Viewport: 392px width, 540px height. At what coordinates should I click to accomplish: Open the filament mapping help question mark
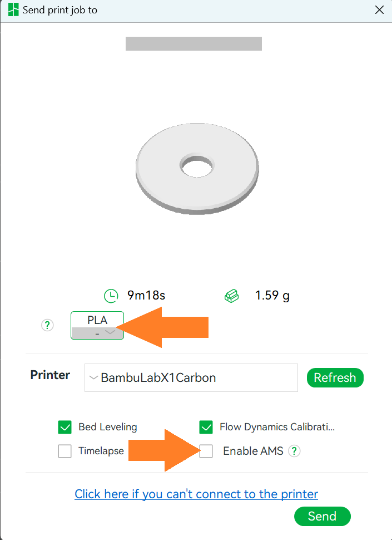click(47, 325)
